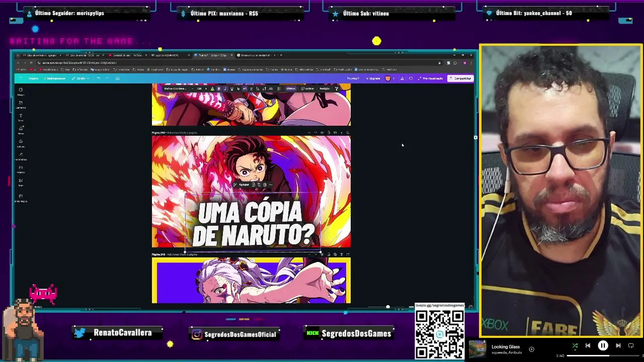
Task: Open the transparency control
Action: [x=279, y=88]
